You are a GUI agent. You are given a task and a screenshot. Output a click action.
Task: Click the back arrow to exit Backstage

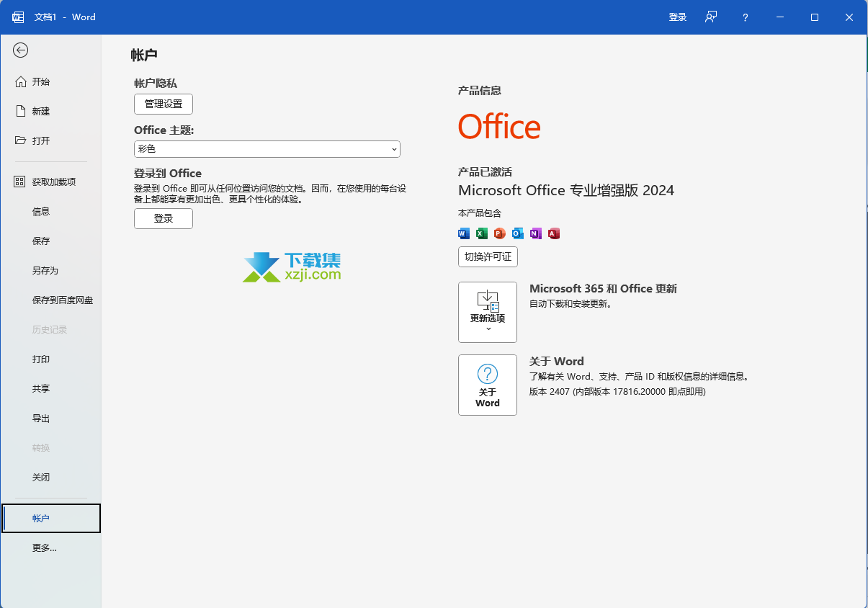[x=21, y=50]
